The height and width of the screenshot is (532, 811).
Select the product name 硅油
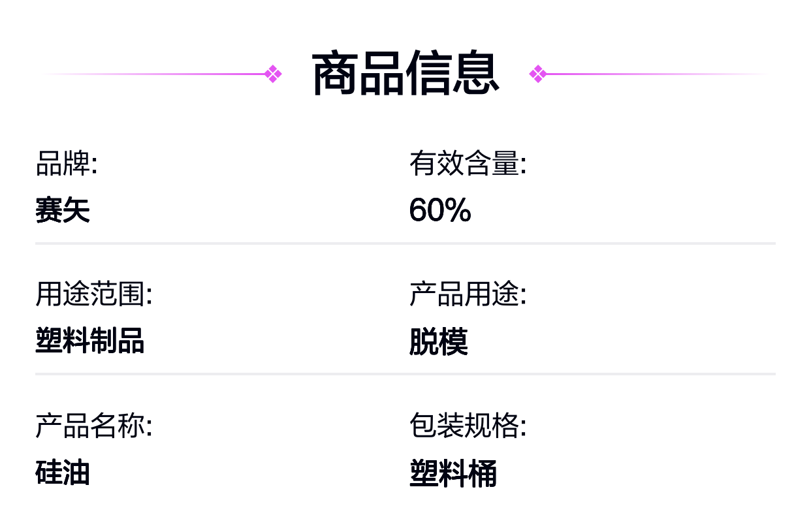pyautogui.click(x=63, y=473)
